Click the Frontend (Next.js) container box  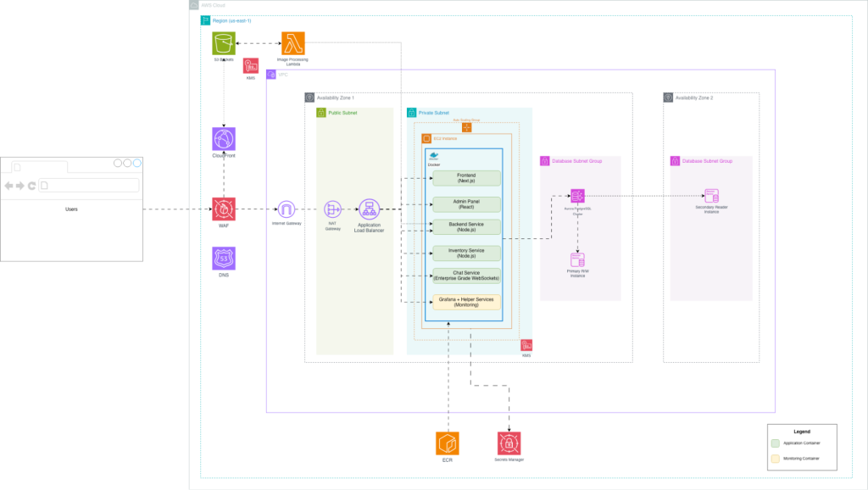(x=466, y=178)
